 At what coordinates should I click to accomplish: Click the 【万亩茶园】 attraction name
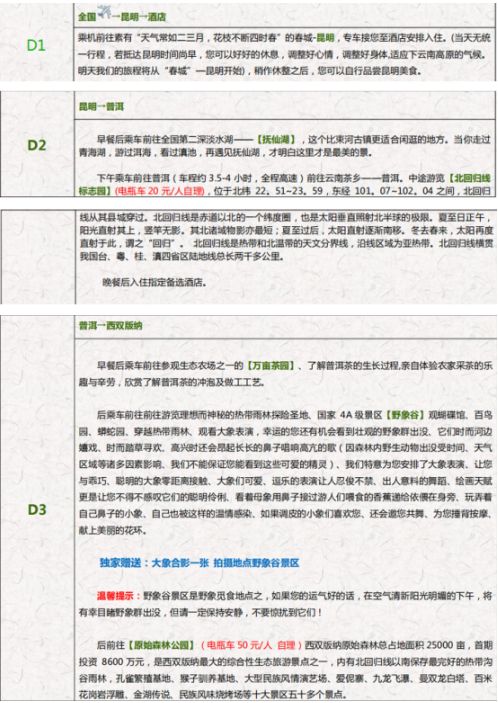pos(271,366)
